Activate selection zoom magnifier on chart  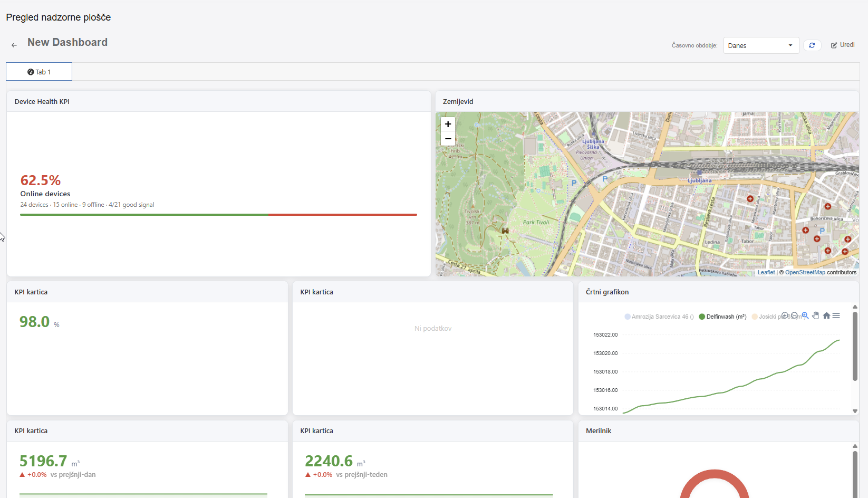coord(805,315)
